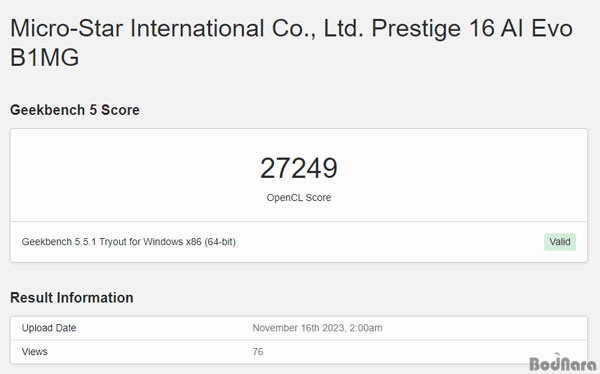Click the word "Score" in Geekbench heading
Viewport: 600px width, 374px height.
point(120,110)
